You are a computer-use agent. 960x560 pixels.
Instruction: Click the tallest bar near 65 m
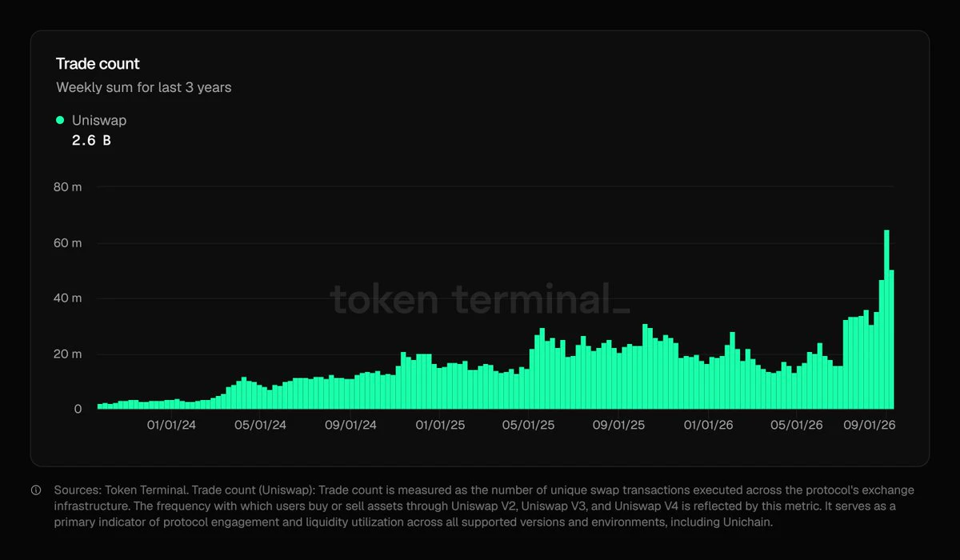886,320
